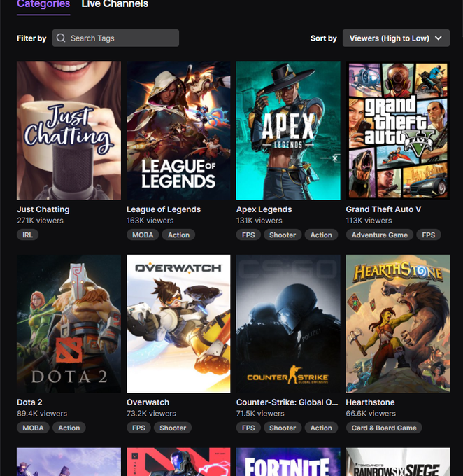The height and width of the screenshot is (476, 463).
Task: Select the IRL tag under Just Chatting
Action: tap(27, 235)
